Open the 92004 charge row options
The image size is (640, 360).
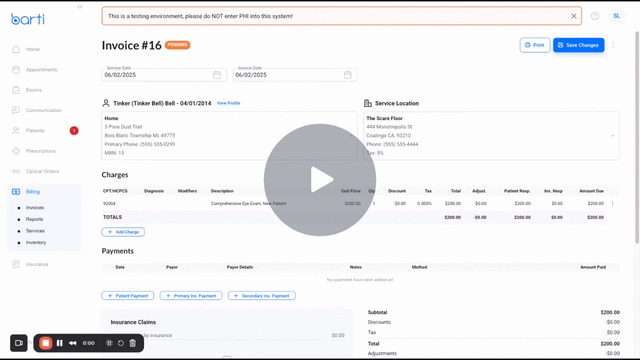612,203
